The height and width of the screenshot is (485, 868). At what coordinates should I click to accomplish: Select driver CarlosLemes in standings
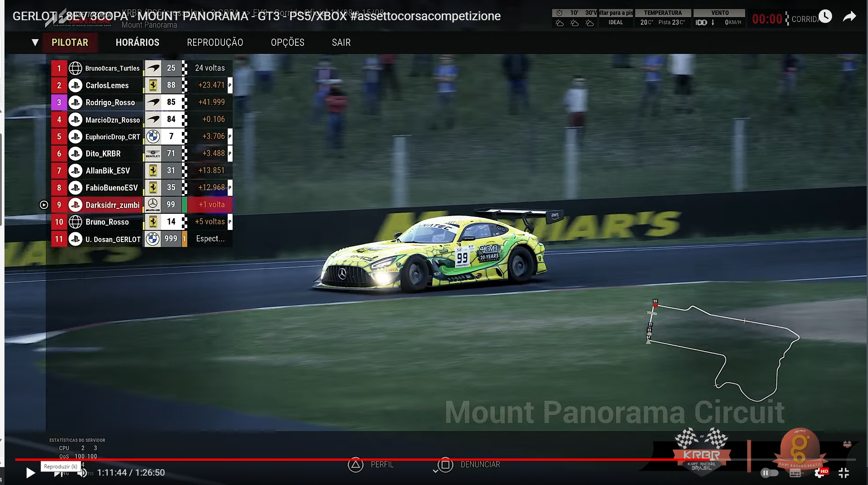(141, 85)
